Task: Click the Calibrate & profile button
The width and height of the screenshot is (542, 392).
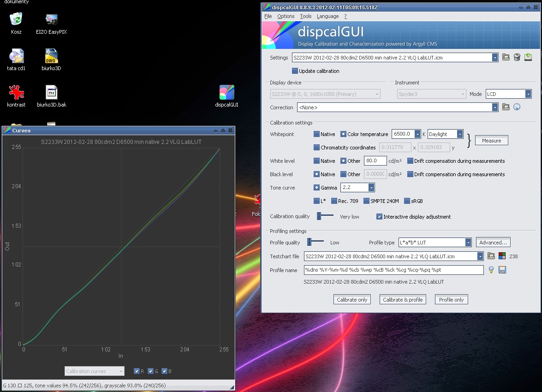Action: tap(403, 299)
